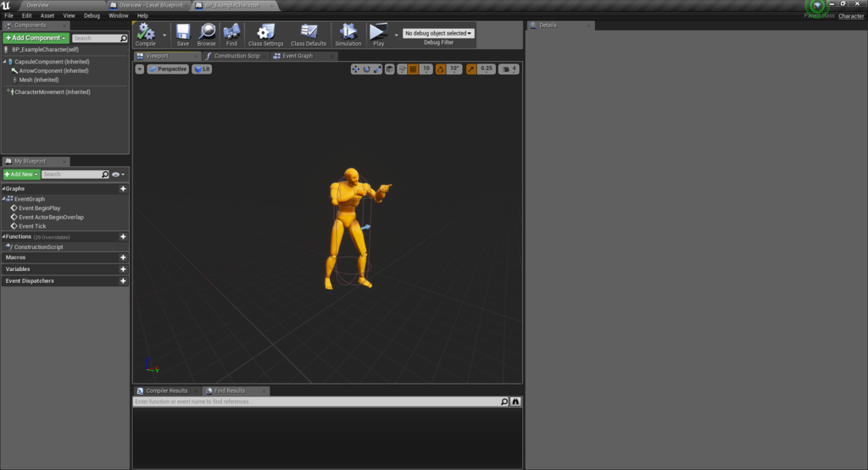This screenshot has height=470, width=868.
Task: Toggle surface snapping
Action: [x=403, y=69]
